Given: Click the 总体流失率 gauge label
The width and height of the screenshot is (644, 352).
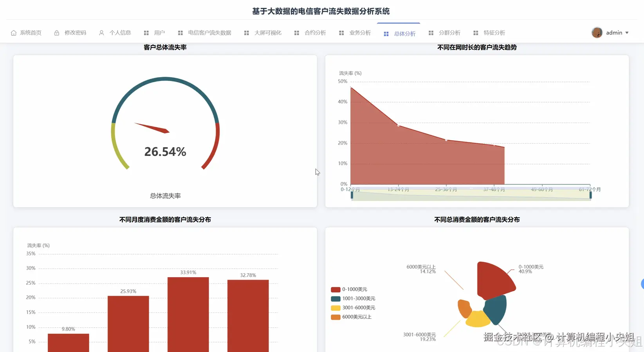Looking at the screenshot, I should pos(165,196).
